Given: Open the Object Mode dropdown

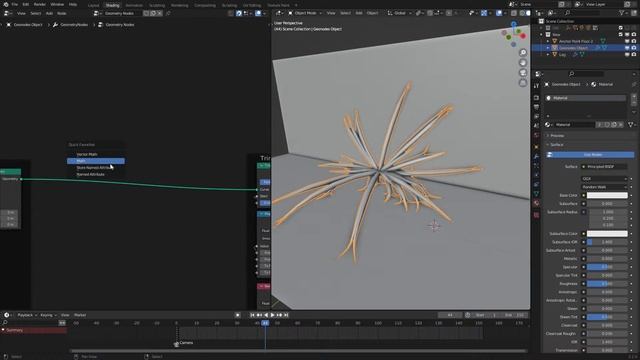Looking at the screenshot, I should point(304,13).
